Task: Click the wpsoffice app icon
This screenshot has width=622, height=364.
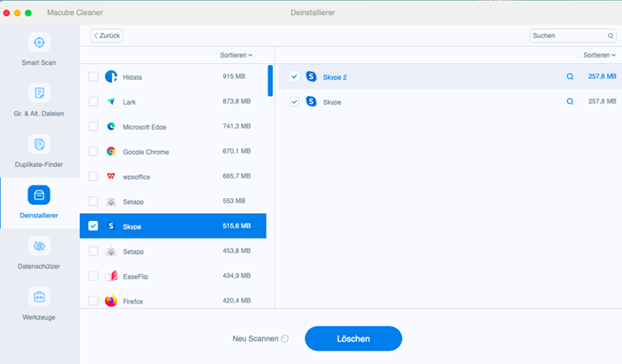Action: click(x=111, y=177)
